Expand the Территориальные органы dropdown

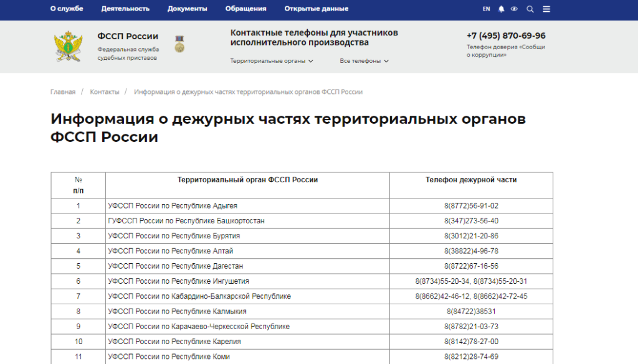coord(272,61)
